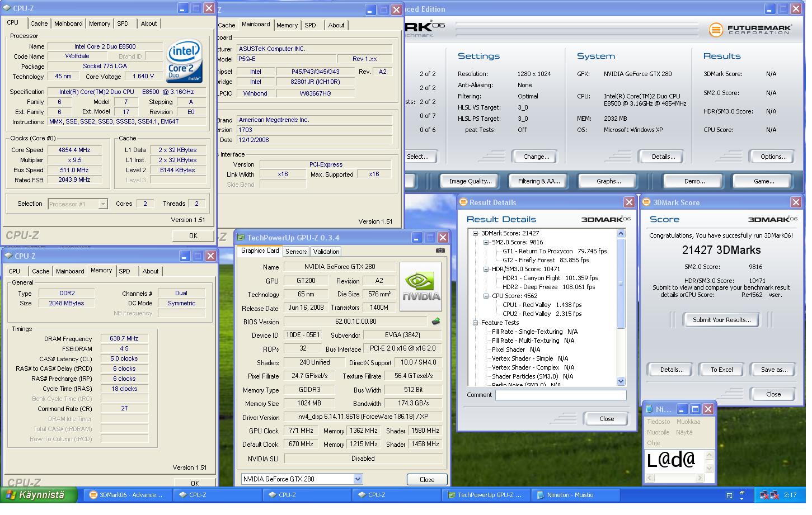This screenshot has width=812, height=515.
Task: Open Mainboard tab in memory CPU-Z window
Action: [x=70, y=271]
